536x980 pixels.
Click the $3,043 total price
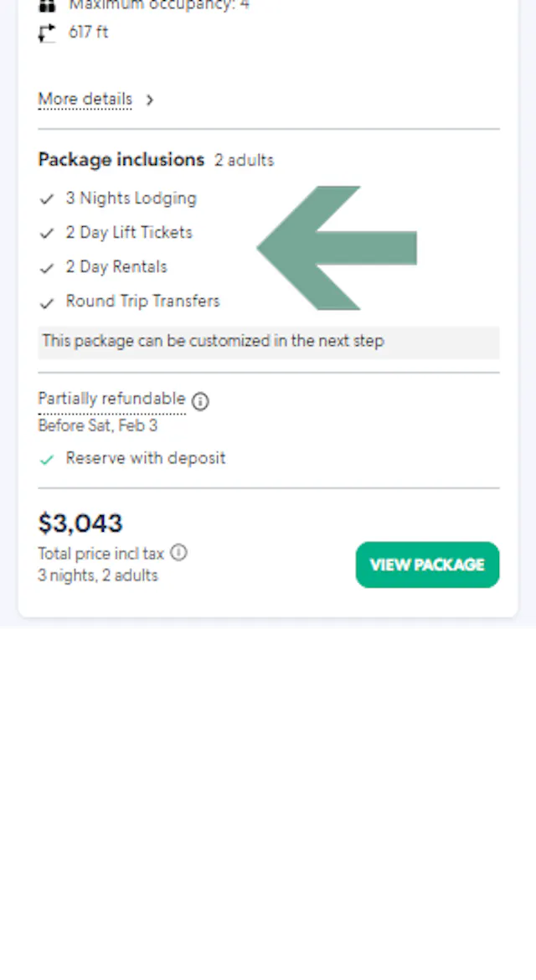pyautogui.click(x=80, y=524)
